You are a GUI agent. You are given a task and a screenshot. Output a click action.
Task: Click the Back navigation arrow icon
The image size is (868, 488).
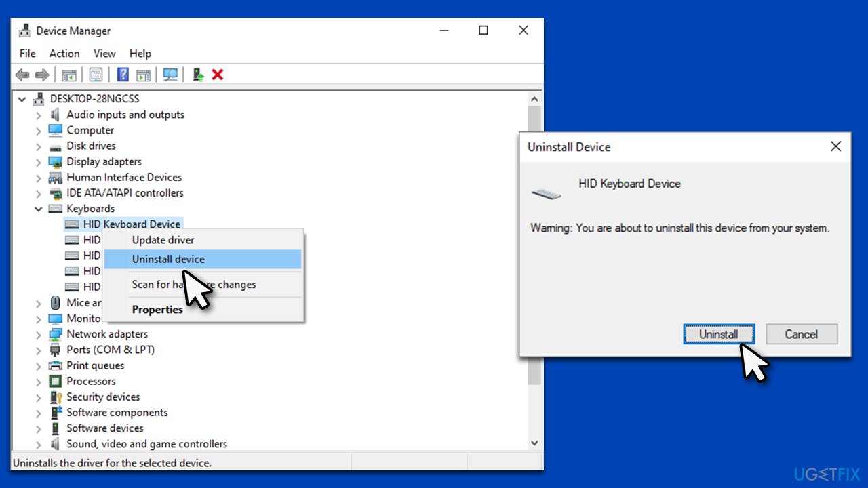22,75
